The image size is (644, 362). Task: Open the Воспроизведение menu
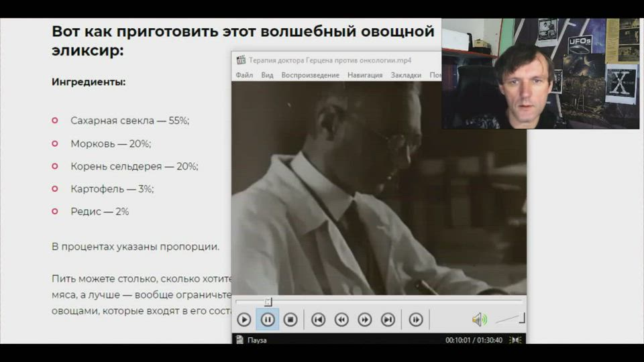click(x=310, y=75)
